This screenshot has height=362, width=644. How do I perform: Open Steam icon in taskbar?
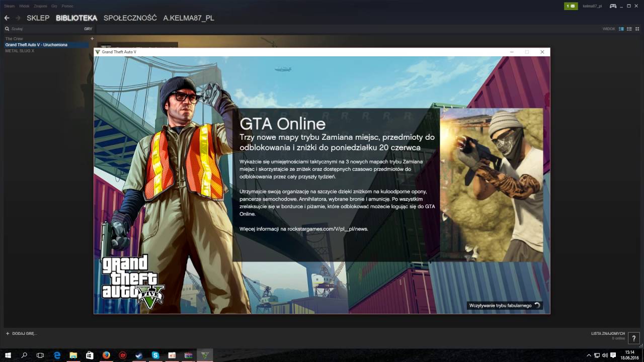pyautogui.click(x=139, y=355)
